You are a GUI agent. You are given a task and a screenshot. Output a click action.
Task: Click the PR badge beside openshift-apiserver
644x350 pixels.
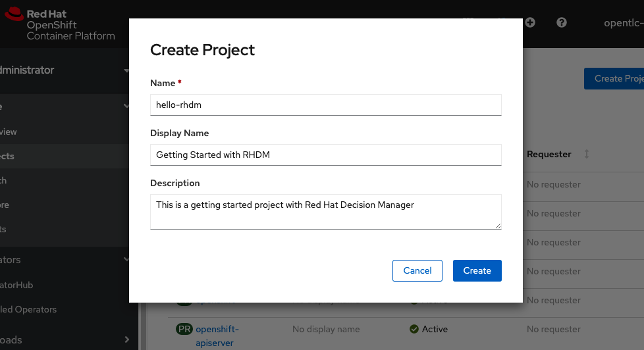[184, 329]
